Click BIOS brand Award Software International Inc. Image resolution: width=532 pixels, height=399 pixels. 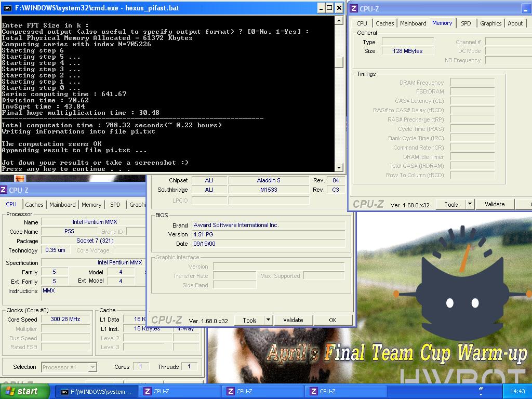point(268,225)
